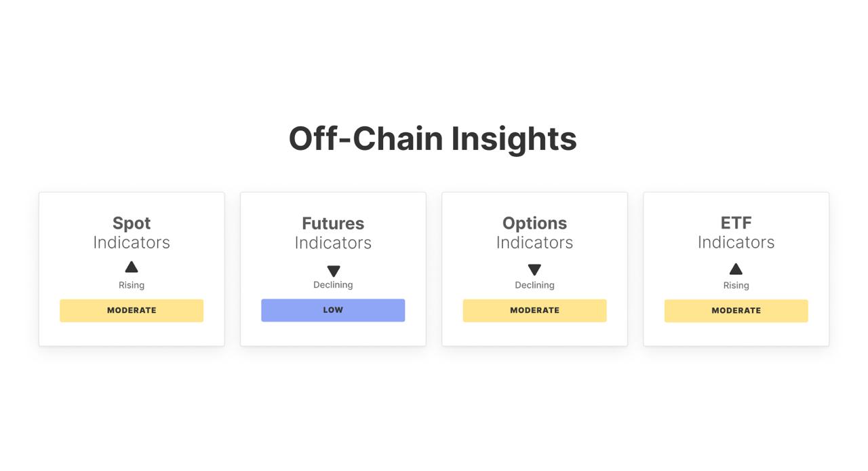Click the Options declining triangle icon
This screenshot has height=471, width=868.
pos(534,269)
